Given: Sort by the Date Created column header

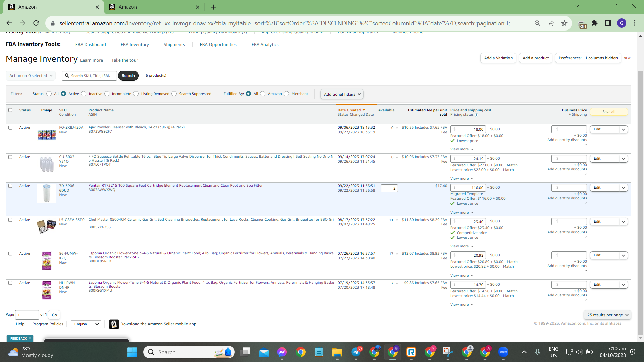Looking at the screenshot, I should pyautogui.click(x=351, y=110).
